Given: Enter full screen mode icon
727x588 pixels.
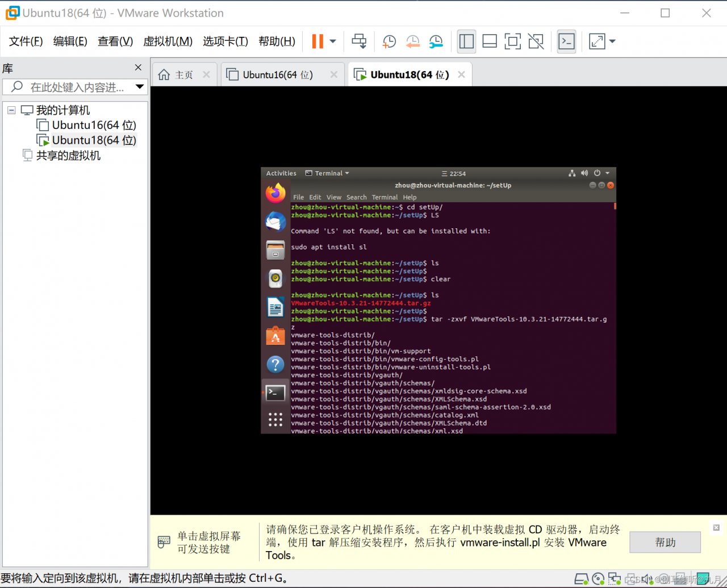Looking at the screenshot, I should pyautogui.click(x=512, y=41).
